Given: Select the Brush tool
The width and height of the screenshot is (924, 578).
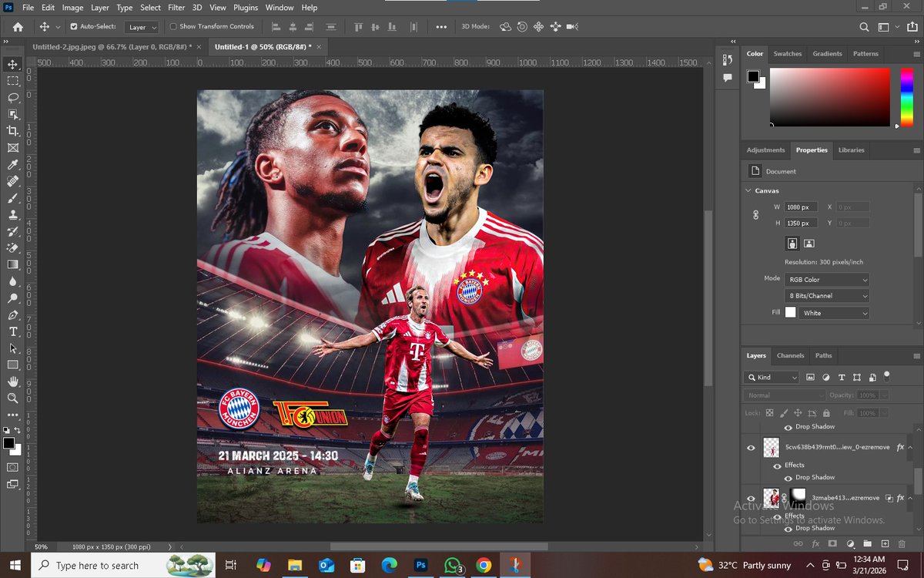Looking at the screenshot, I should (13, 198).
